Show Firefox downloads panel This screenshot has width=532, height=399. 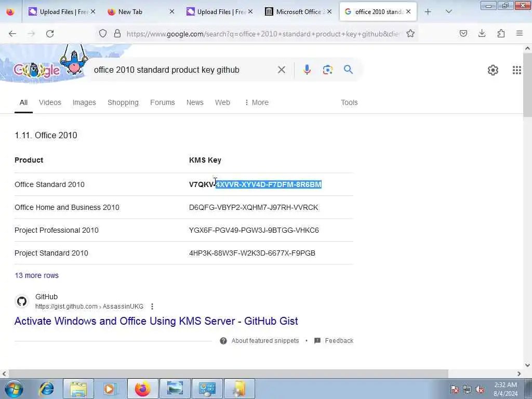[482, 33]
